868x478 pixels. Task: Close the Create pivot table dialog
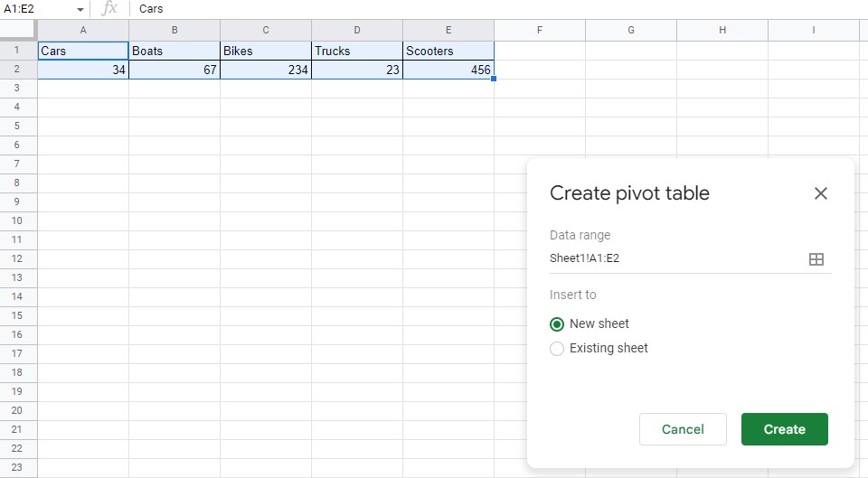[820, 193]
